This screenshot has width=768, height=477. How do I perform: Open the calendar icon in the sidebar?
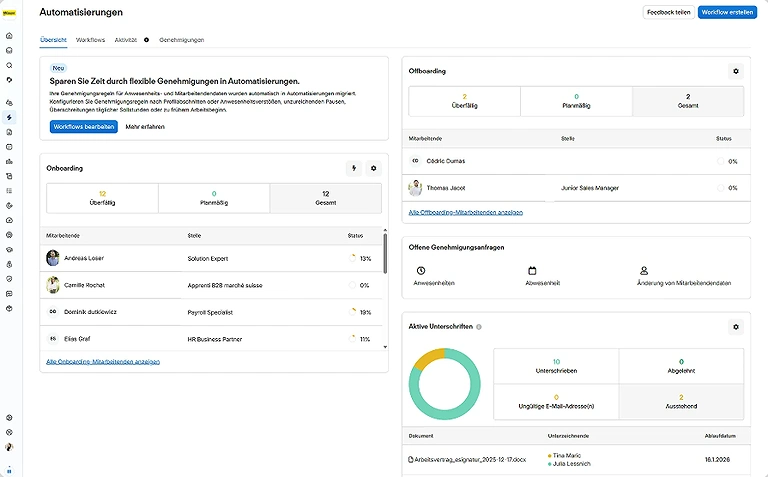pos(9,147)
